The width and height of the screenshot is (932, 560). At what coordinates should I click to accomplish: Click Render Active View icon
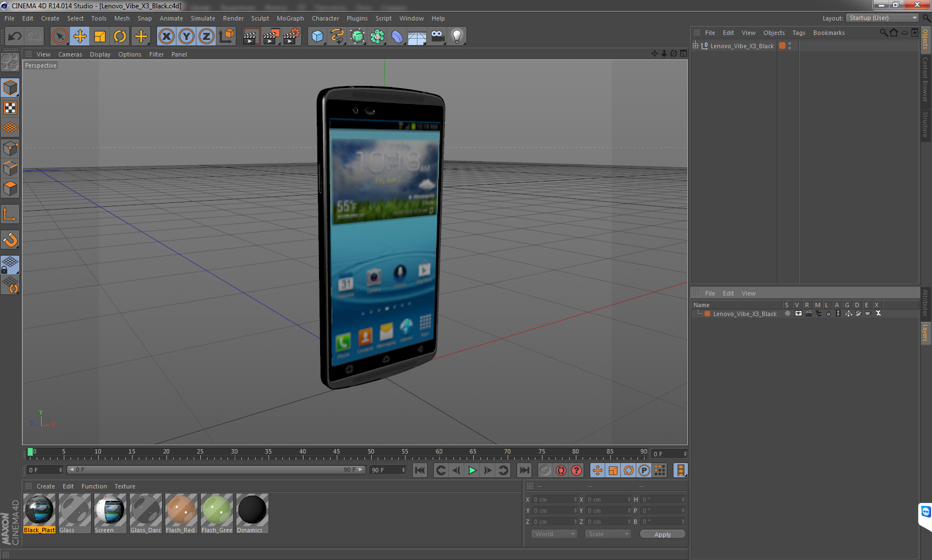(x=251, y=37)
